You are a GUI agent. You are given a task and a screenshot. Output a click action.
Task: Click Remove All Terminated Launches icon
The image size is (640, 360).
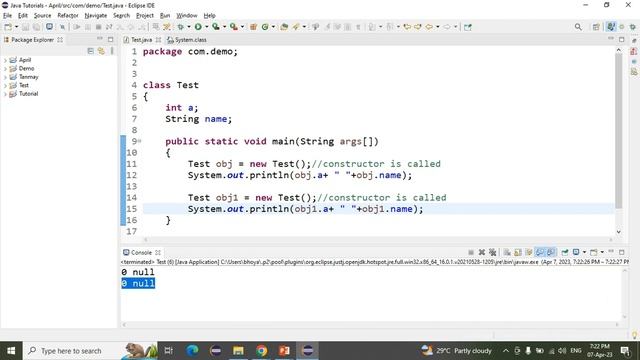[x=493, y=252]
